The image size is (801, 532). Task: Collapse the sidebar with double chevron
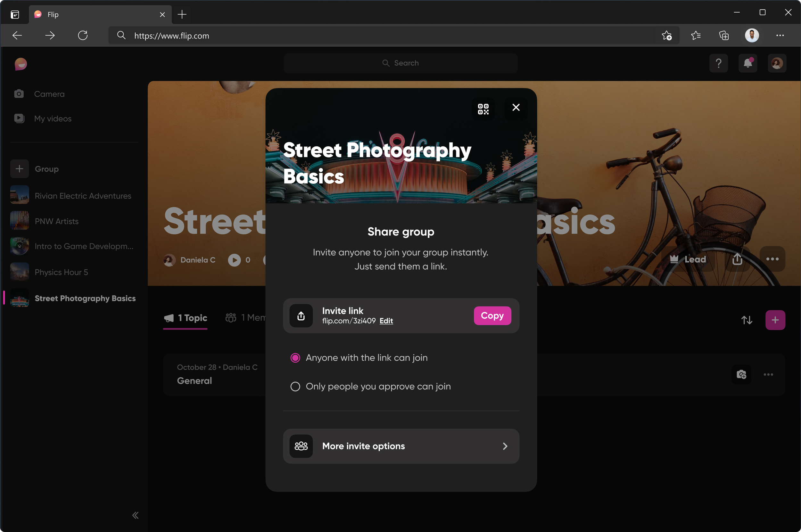136,515
